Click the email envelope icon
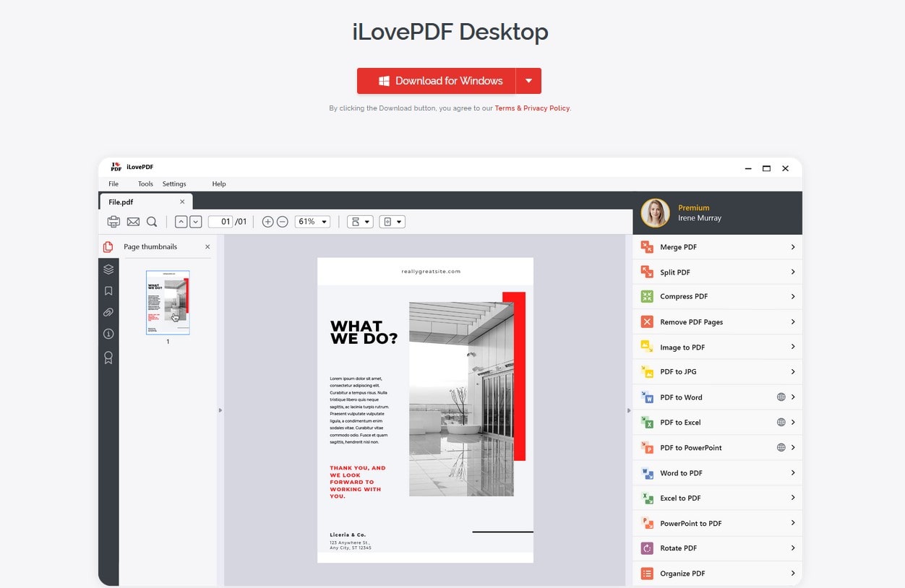905x588 pixels. click(133, 222)
